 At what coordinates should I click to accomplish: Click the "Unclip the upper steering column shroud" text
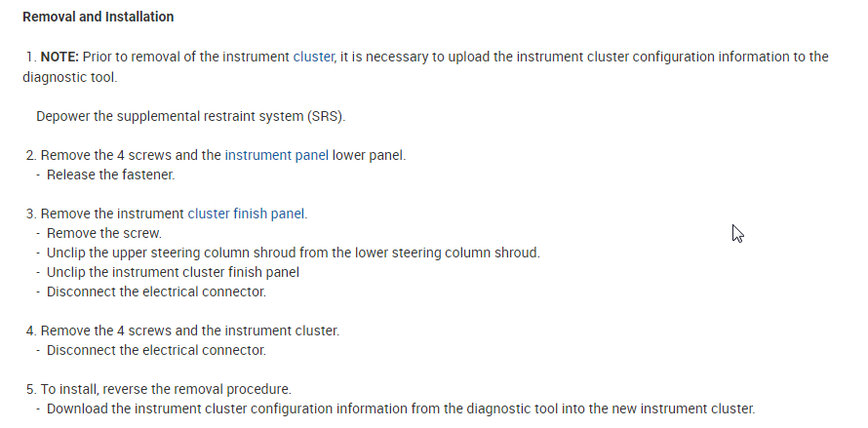pyautogui.click(x=171, y=253)
